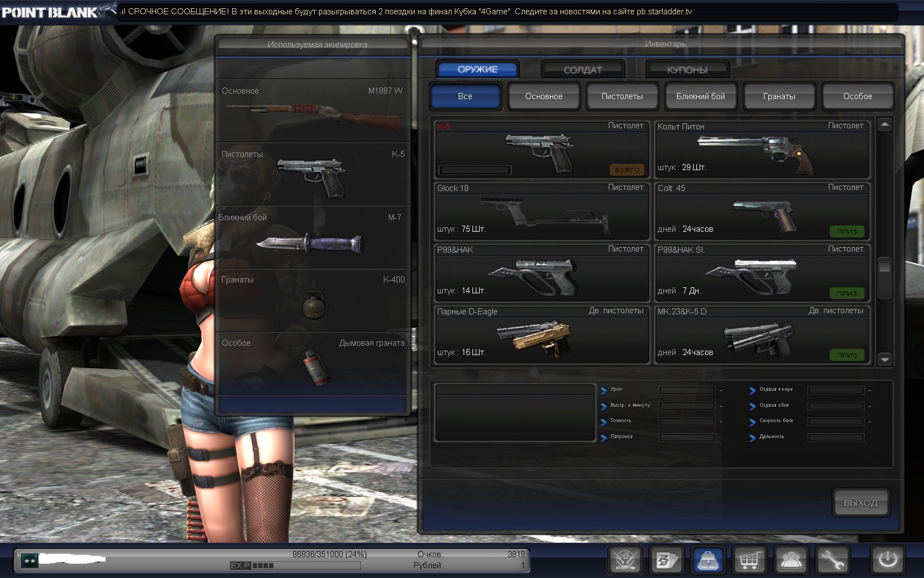Select the P99&HAK pistol card
The image size is (924, 578).
tap(542, 272)
